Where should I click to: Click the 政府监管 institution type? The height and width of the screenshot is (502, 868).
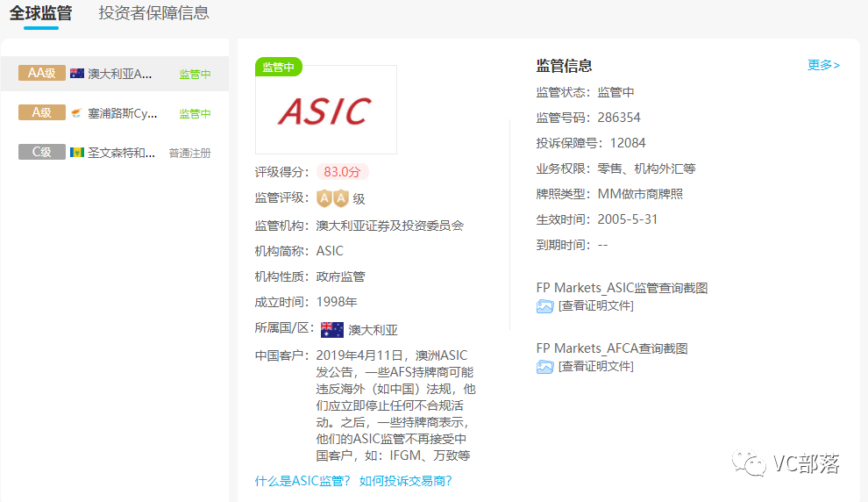pyautogui.click(x=340, y=276)
